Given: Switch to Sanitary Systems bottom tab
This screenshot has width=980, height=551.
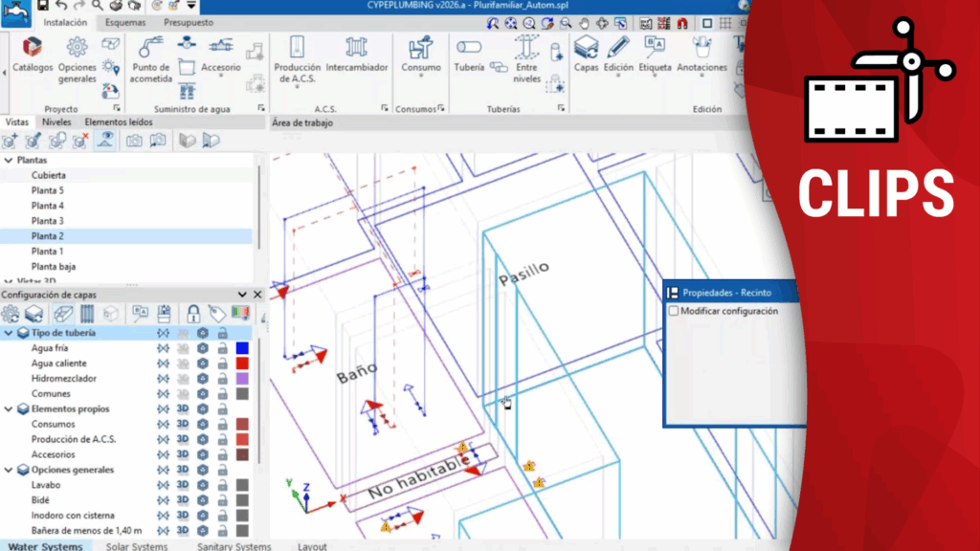Looking at the screenshot, I should pos(234,546).
